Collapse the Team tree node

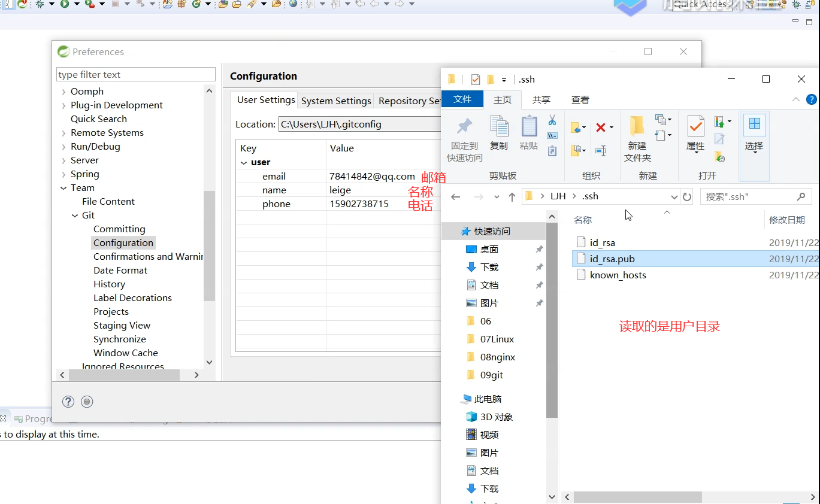coord(64,188)
